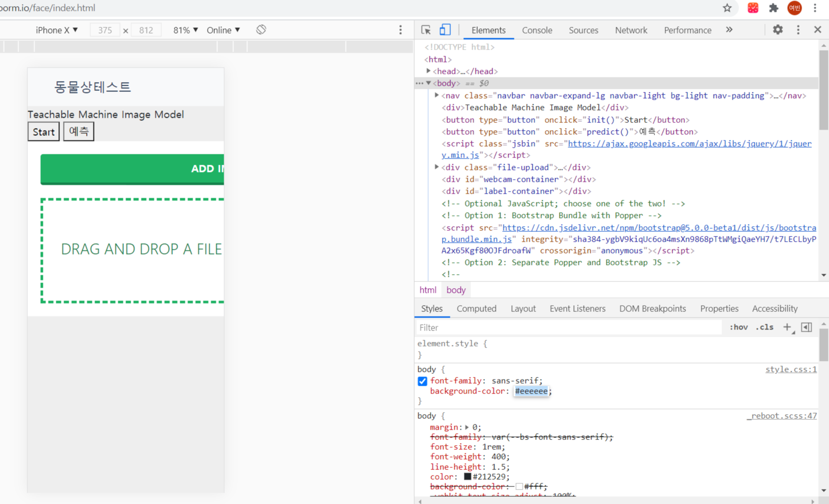Add a new style rule
Image resolution: width=829 pixels, height=504 pixels.
(787, 327)
